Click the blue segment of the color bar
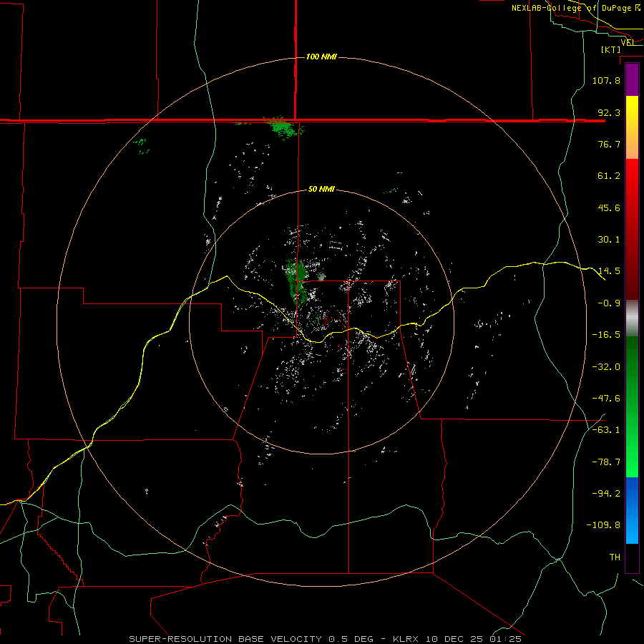Viewport: 644px width, 644px height. pyautogui.click(x=632, y=510)
